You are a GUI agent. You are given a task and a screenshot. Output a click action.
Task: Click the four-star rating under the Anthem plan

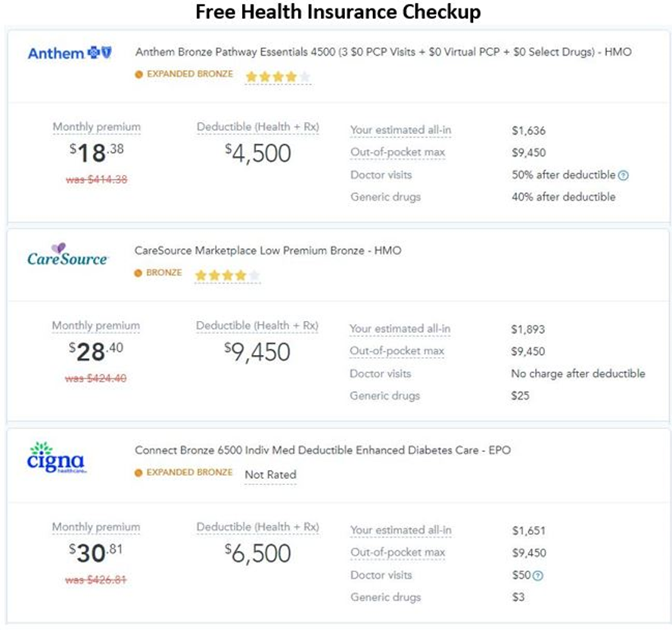click(x=277, y=76)
